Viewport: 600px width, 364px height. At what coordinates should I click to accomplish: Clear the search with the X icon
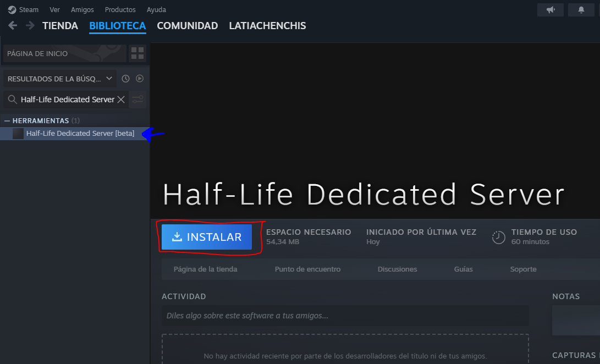coord(121,100)
